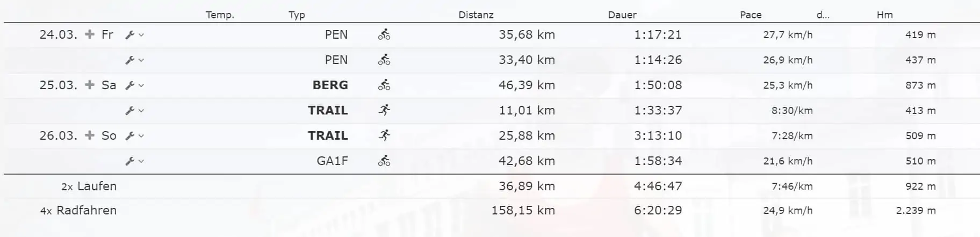Image resolution: width=980 pixels, height=237 pixels.
Task: Select the 46,39 km distance entry
Action: click(x=527, y=85)
